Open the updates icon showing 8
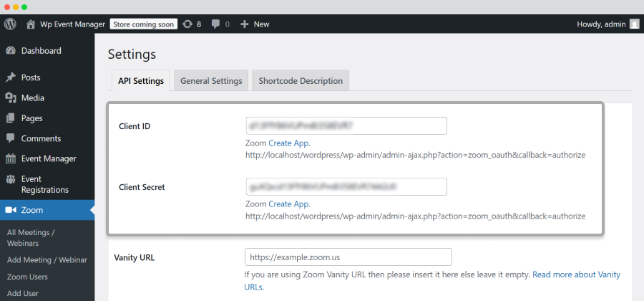644x301 pixels. [187, 24]
